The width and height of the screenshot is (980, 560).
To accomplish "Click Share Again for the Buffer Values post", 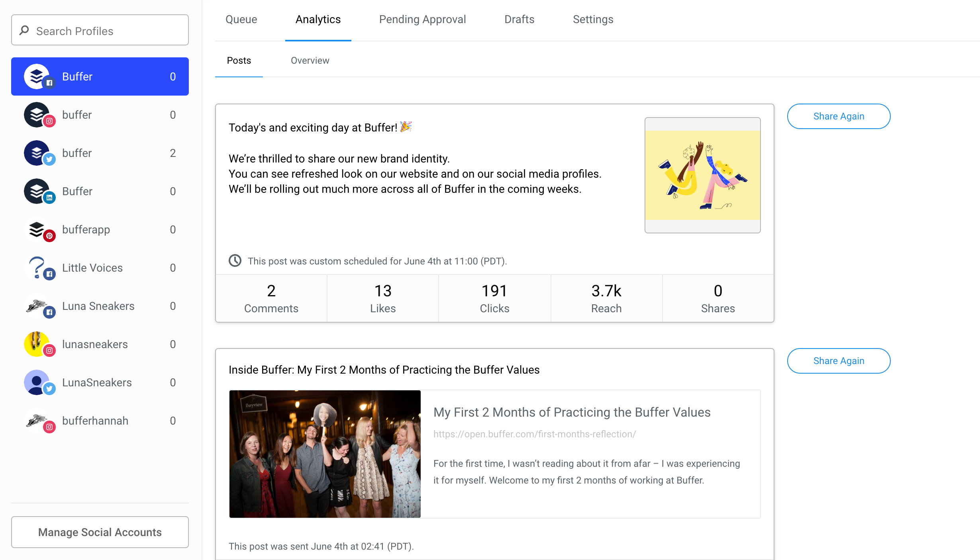I will (839, 360).
